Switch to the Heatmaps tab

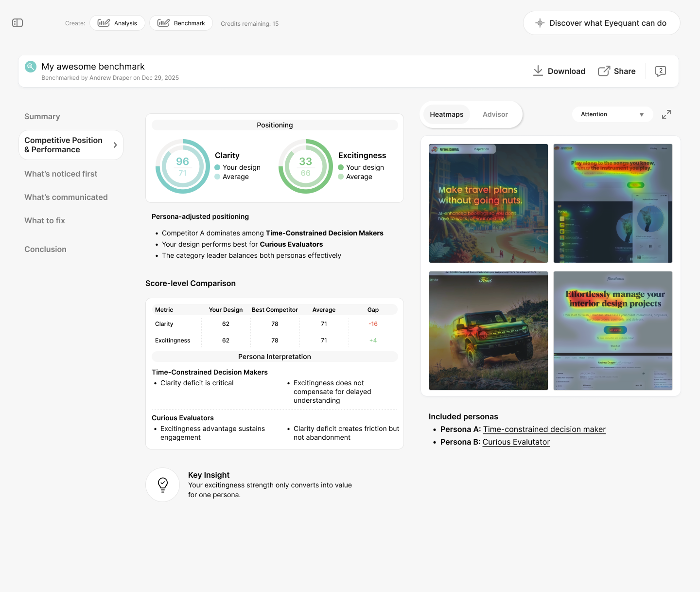pos(446,114)
